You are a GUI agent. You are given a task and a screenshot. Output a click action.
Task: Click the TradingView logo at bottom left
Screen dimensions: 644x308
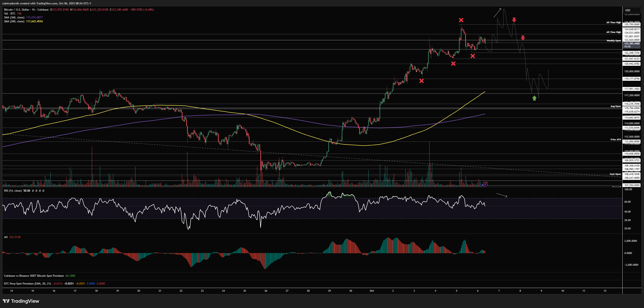point(21,301)
